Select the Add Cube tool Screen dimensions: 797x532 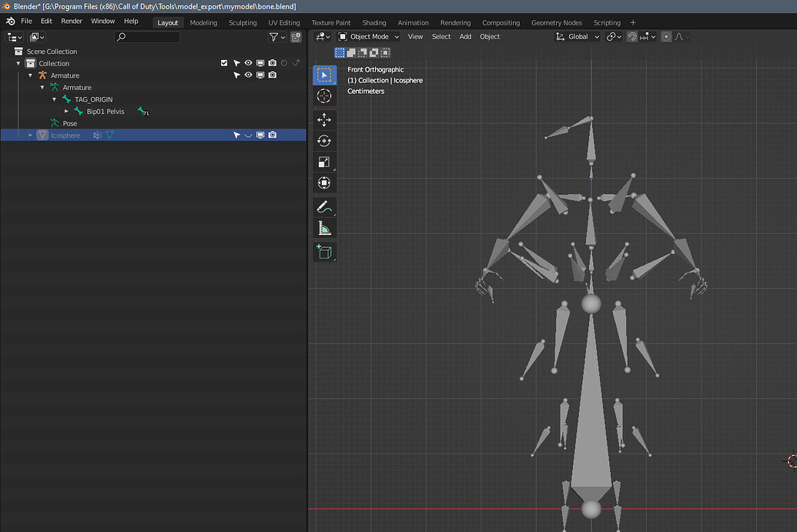(324, 252)
